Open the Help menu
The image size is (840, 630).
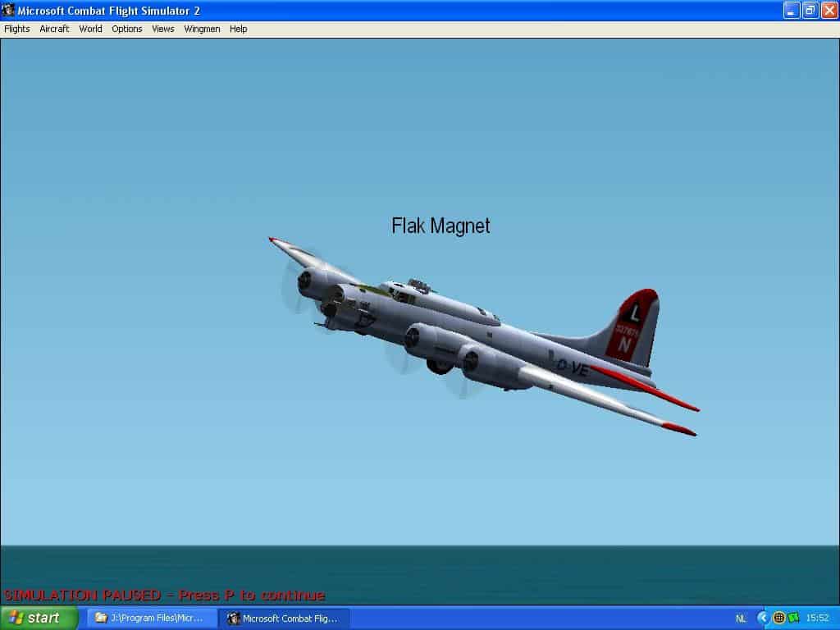[x=238, y=29]
